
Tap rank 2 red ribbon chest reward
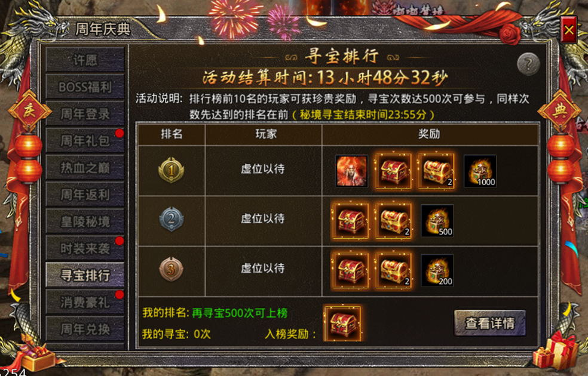pos(350,221)
